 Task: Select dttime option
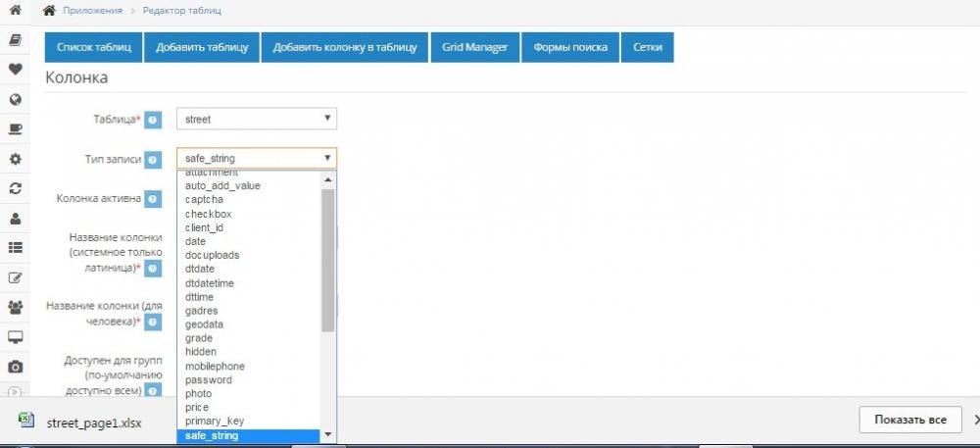point(249,297)
